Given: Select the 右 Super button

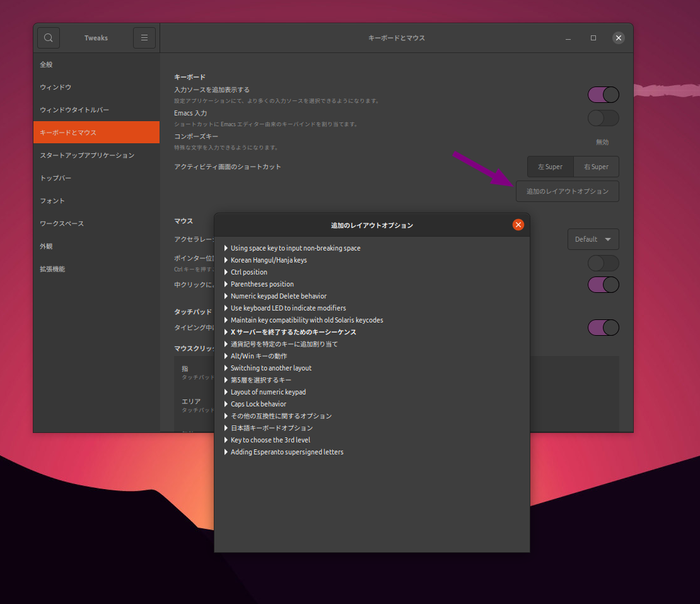Looking at the screenshot, I should [596, 167].
